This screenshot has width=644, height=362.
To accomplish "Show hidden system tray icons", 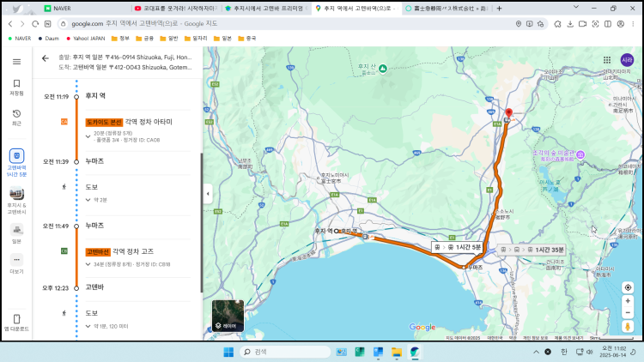I will tap(536, 352).
